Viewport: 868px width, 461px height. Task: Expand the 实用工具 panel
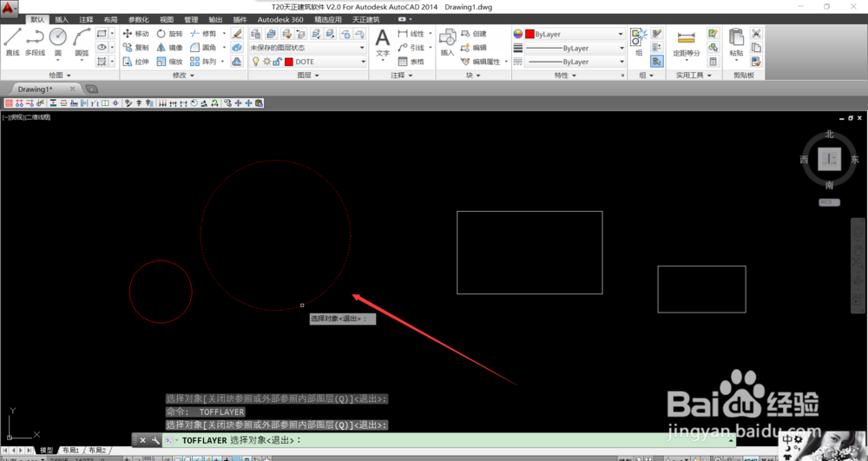click(x=693, y=75)
